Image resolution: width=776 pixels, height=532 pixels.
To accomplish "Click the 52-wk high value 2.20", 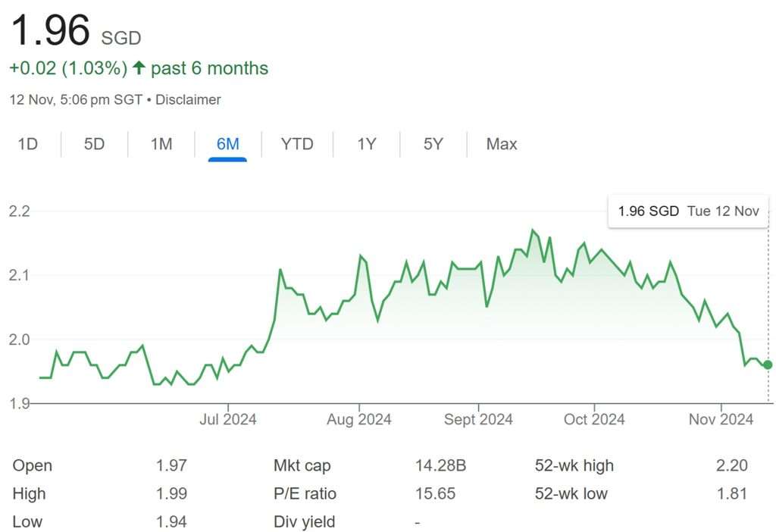I will [734, 465].
